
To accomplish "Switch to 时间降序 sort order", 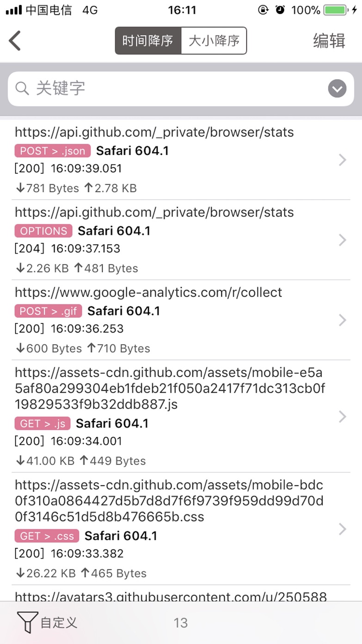I will tap(148, 41).
